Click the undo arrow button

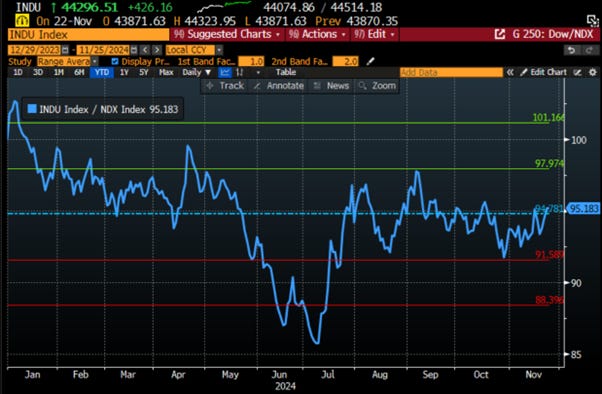tap(571, 50)
